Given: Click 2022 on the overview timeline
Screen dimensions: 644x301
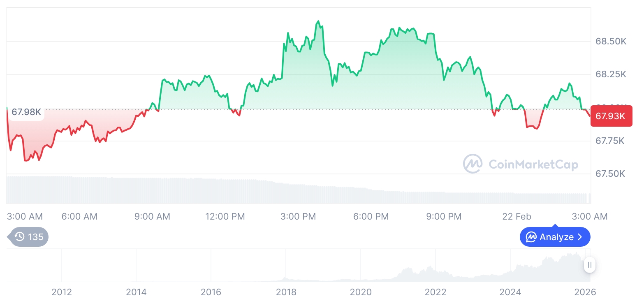Looking at the screenshot, I should [435, 292].
